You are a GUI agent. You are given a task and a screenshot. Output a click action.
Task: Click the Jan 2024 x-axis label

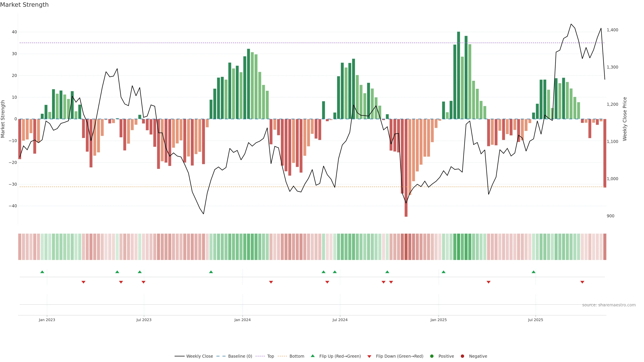point(242,320)
